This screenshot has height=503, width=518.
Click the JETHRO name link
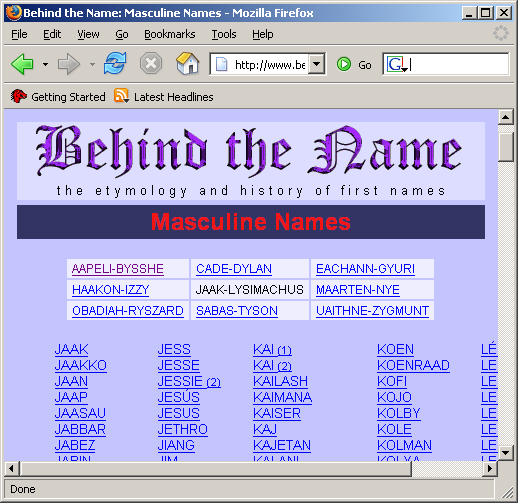click(x=183, y=430)
